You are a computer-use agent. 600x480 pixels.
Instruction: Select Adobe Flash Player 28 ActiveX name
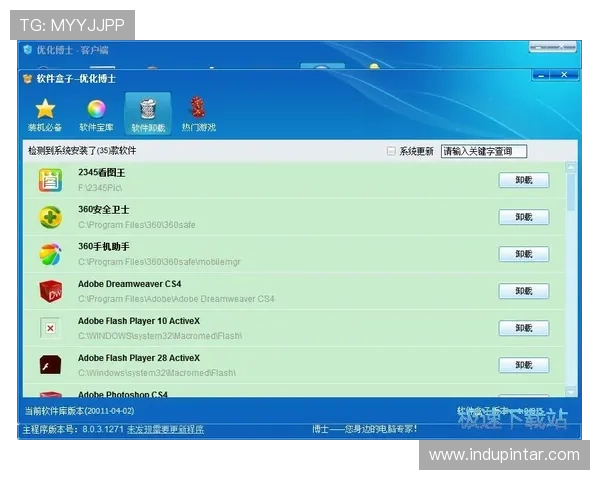pyautogui.click(x=139, y=358)
